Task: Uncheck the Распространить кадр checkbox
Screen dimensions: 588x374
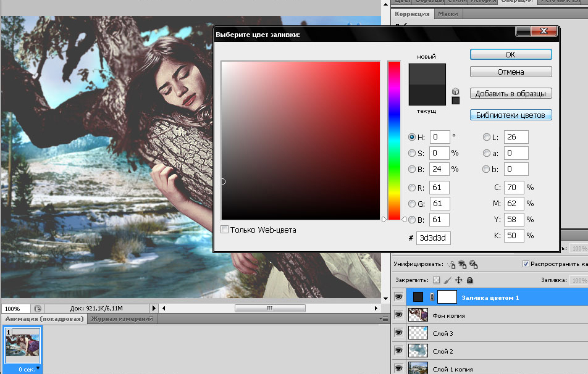Action: [526, 264]
